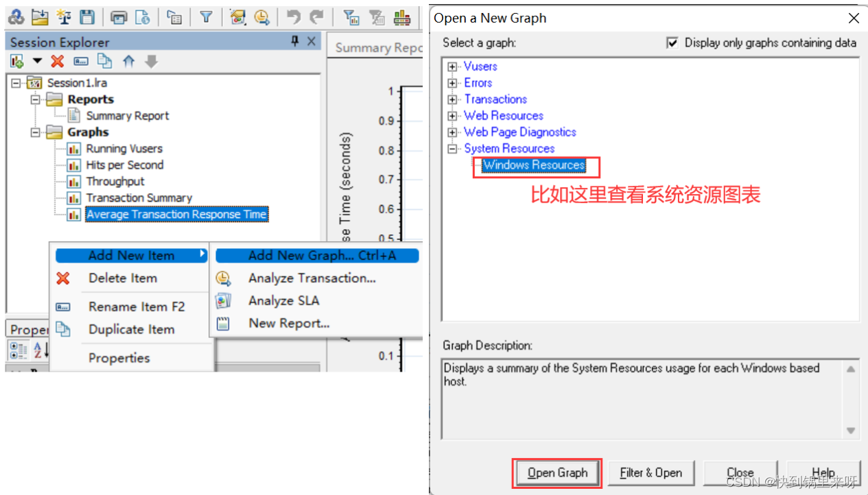The width and height of the screenshot is (868, 495).
Task: Click Add New Item icon in Session Explorer
Action: click(17, 62)
